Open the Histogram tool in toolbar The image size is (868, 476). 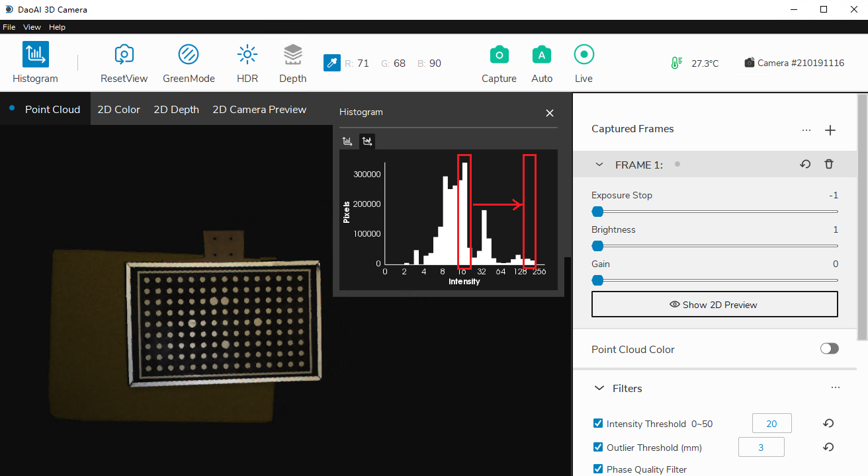click(x=35, y=55)
